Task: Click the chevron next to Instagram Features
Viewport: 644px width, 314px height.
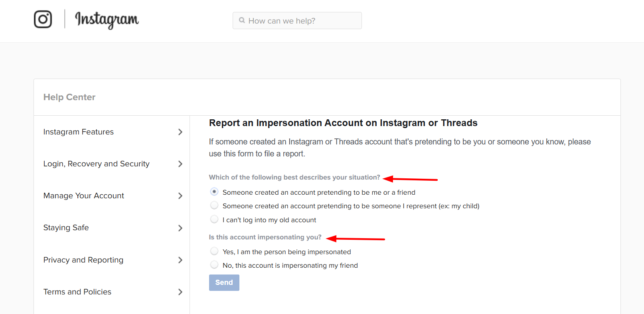Action: (x=180, y=132)
